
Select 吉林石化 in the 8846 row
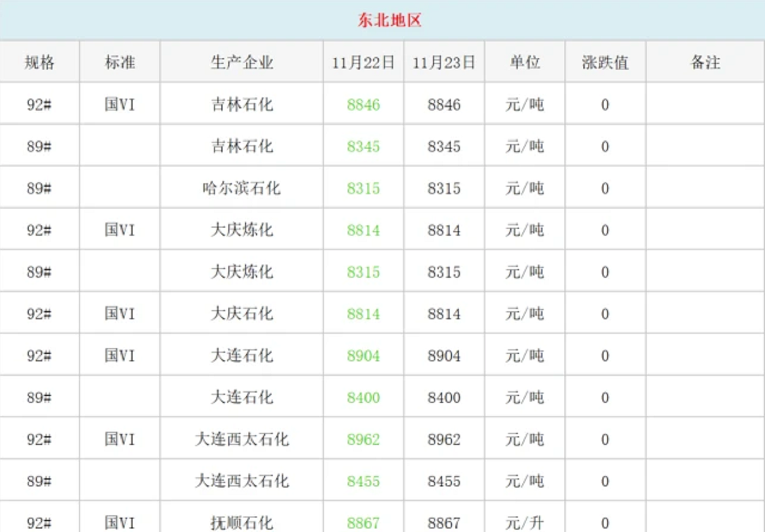click(x=242, y=104)
